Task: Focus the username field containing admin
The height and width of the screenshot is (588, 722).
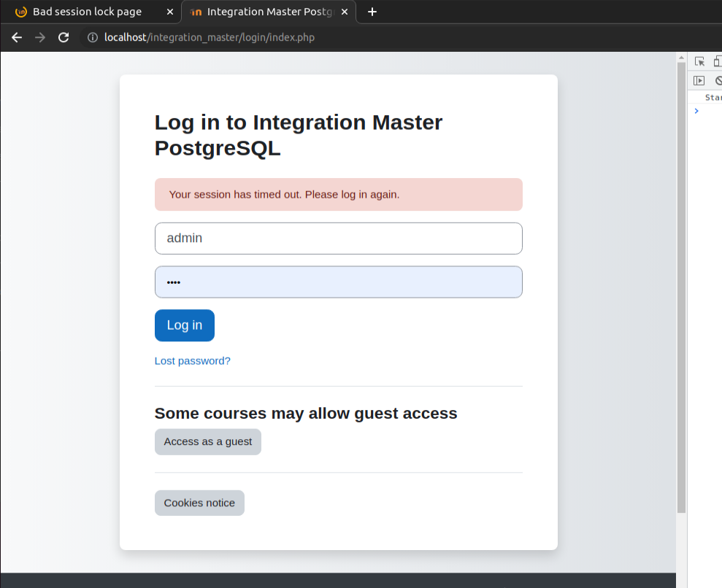Action: 339,239
